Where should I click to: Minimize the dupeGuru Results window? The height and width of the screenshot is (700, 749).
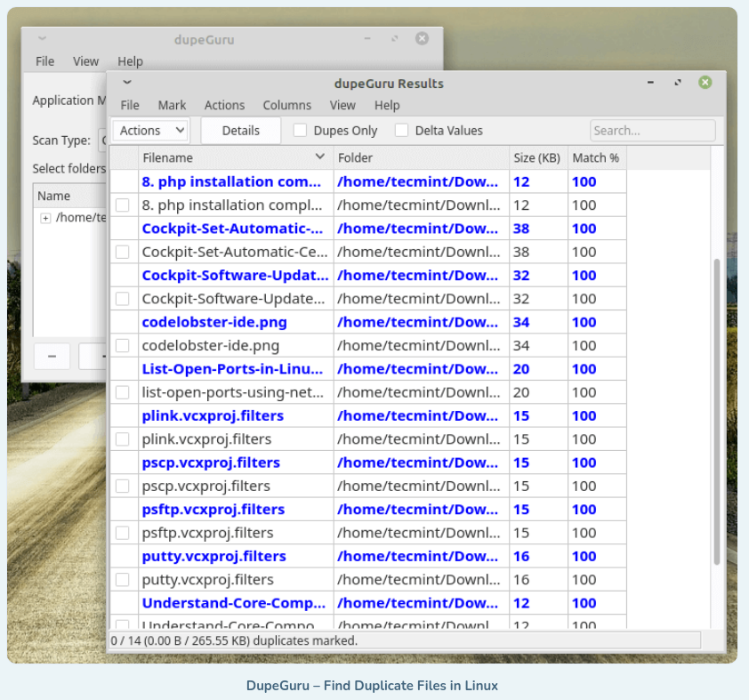tap(651, 83)
